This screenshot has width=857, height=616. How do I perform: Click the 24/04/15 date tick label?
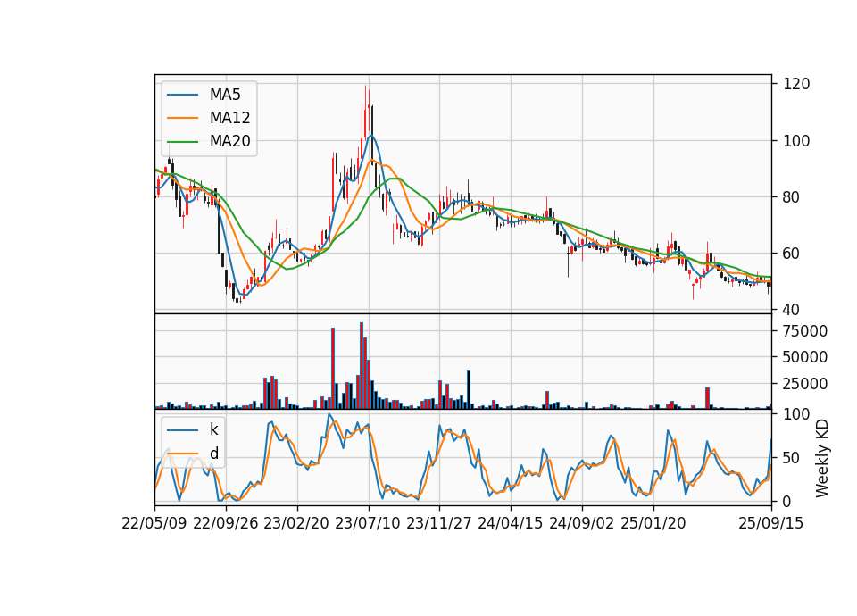pyautogui.click(x=511, y=523)
